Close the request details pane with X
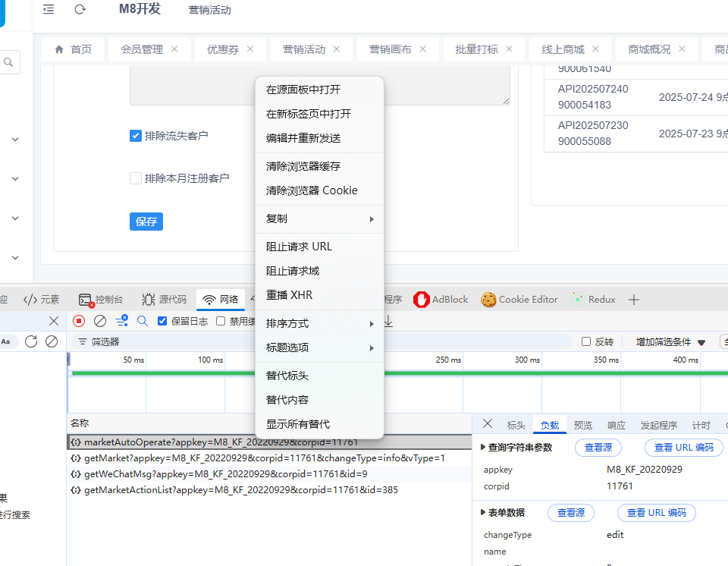This screenshot has height=566, width=728. [x=488, y=424]
